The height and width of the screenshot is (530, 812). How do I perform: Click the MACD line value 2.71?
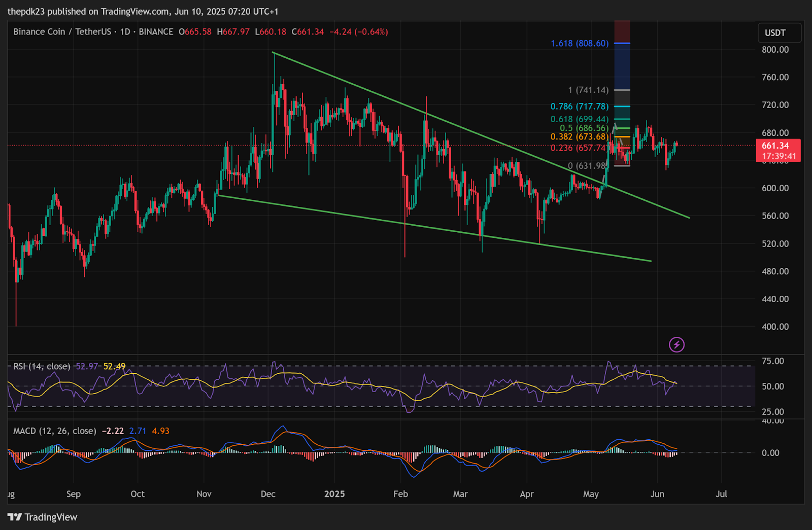click(x=138, y=431)
